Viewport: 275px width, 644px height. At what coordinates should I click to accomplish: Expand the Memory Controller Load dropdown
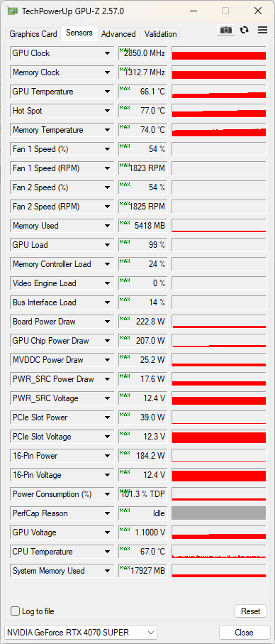click(107, 264)
